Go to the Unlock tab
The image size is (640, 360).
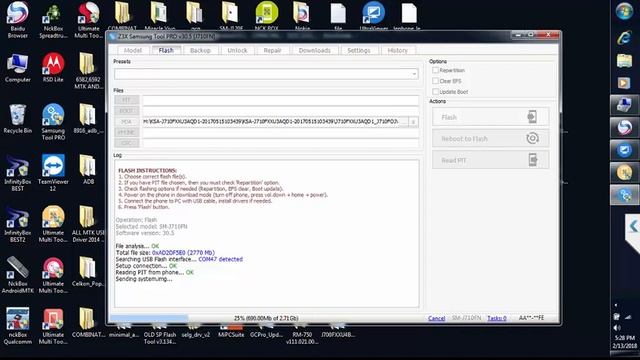[237, 50]
